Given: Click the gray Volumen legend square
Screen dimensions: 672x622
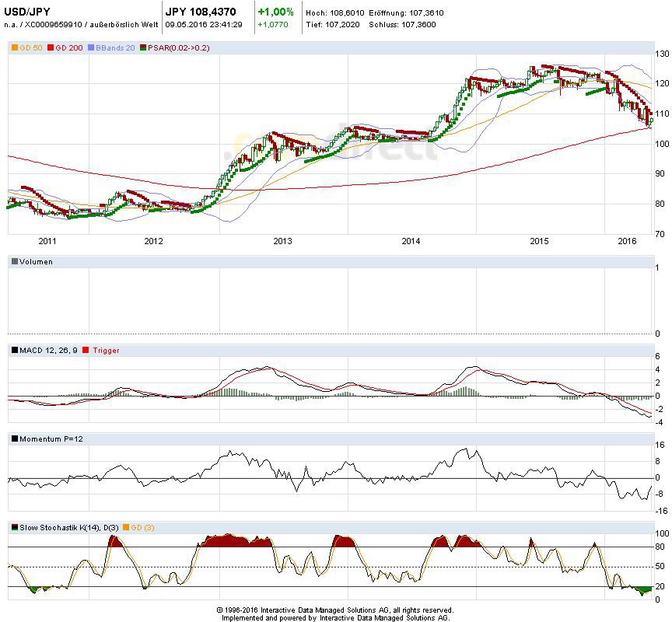Looking at the screenshot, I should pyautogui.click(x=15, y=262).
